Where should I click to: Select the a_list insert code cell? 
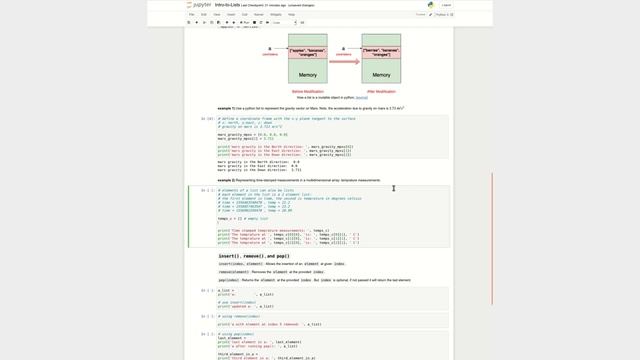point(332,298)
